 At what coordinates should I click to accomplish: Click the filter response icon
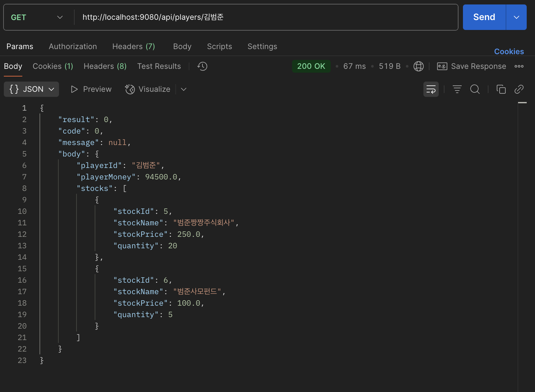[457, 89]
